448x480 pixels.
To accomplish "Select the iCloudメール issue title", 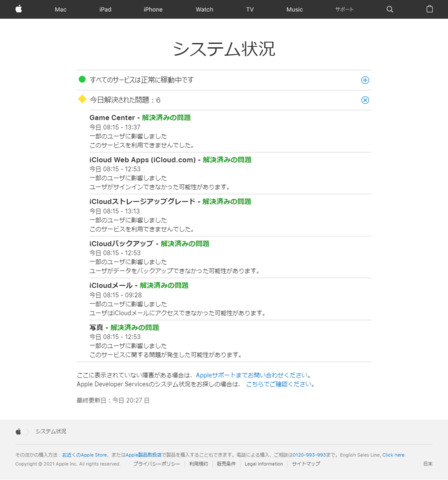I will (x=139, y=286).
